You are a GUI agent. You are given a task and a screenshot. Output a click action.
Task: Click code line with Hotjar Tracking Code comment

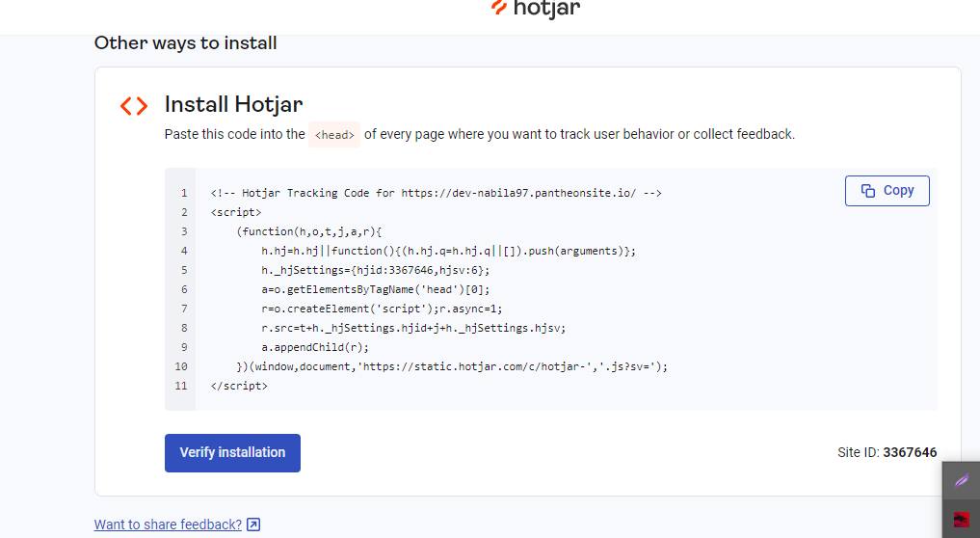pyautogui.click(x=437, y=193)
